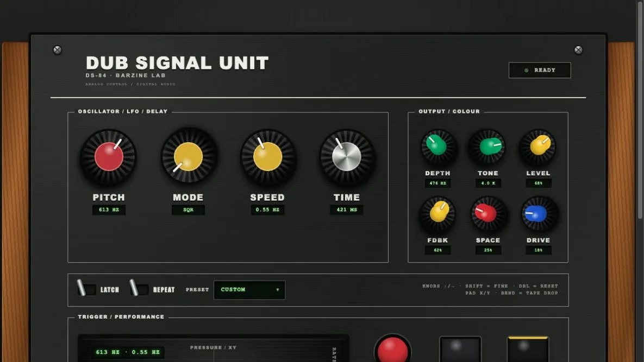The image size is (644, 362).
Task: Click the red SPACE knob
Action: pyautogui.click(x=488, y=214)
